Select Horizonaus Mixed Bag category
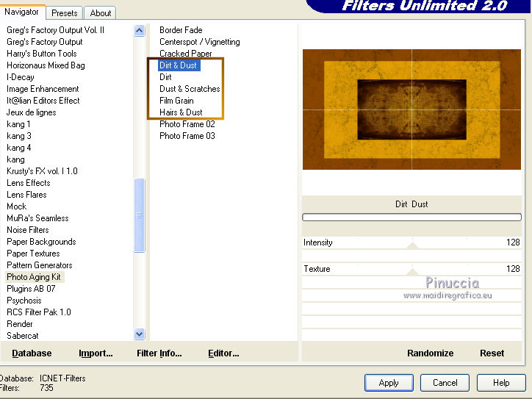This screenshot has width=532, height=399. (46, 65)
